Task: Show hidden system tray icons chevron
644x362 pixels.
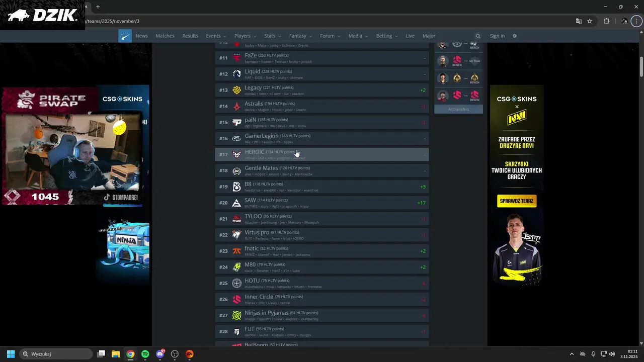Action: coord(572,354)
